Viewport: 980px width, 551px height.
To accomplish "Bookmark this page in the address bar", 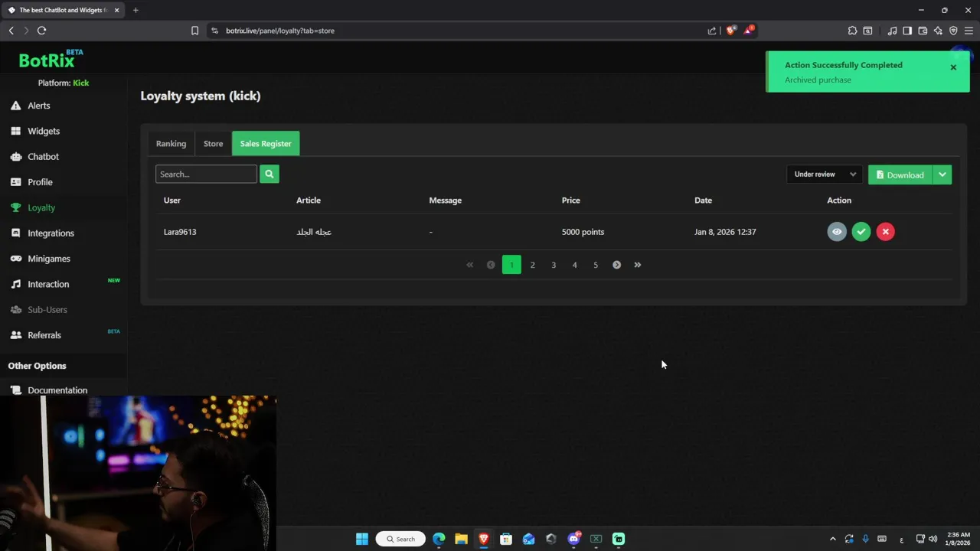I will (194, 31).
